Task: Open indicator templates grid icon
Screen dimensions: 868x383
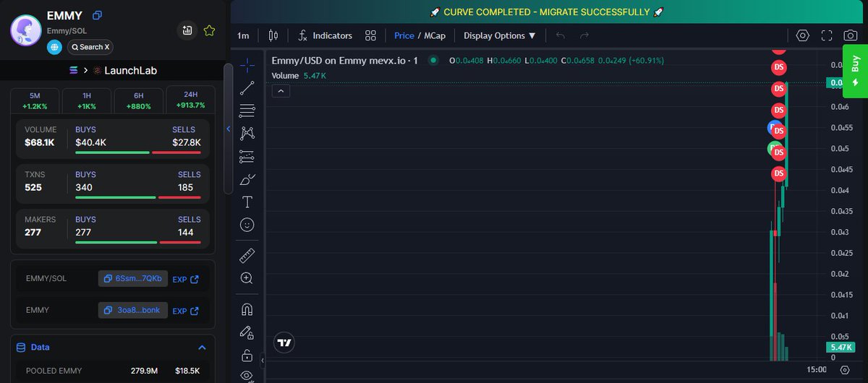Action: pos(370,35)
